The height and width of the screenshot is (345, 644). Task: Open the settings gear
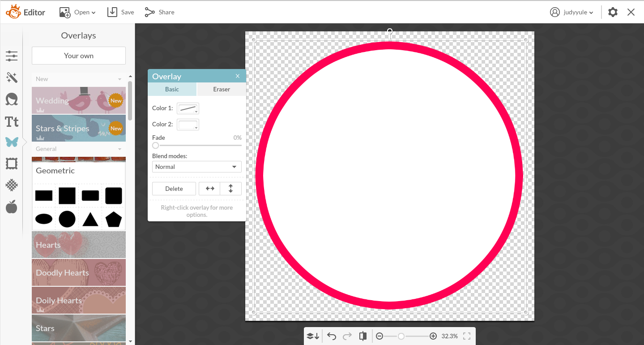613,12
